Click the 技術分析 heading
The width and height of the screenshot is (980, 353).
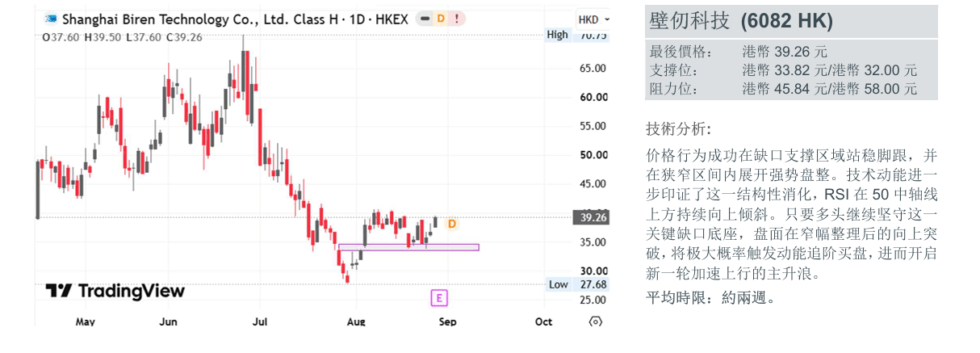coord(679,129)
